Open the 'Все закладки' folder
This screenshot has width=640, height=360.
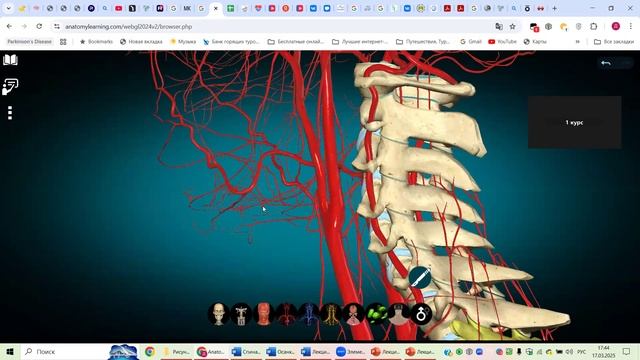point(614,42)
